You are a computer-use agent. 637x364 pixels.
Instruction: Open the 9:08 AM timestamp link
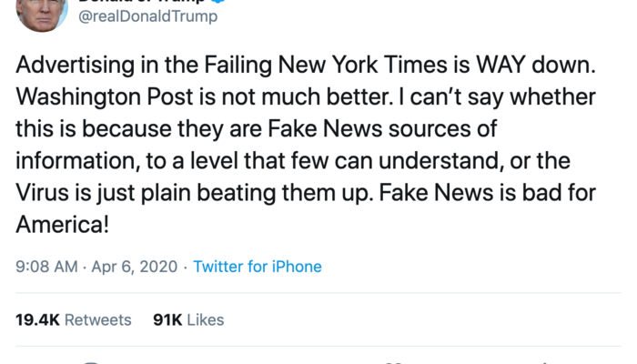point(47,267)
